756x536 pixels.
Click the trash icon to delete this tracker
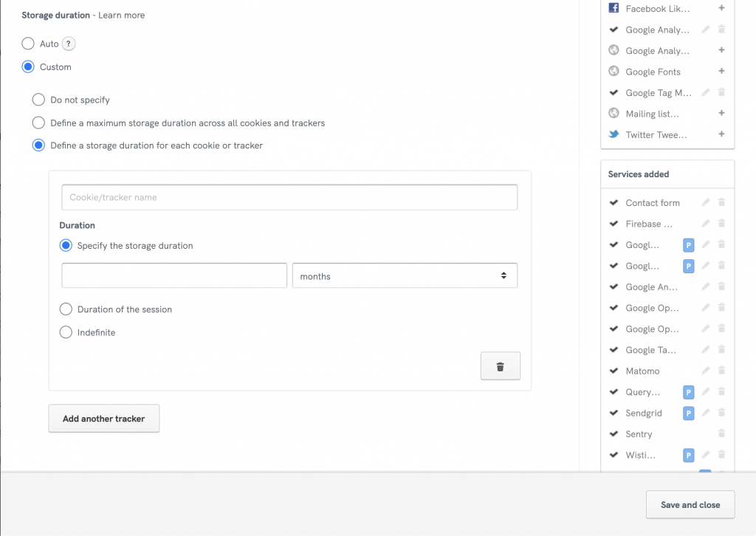click(500, 366)
